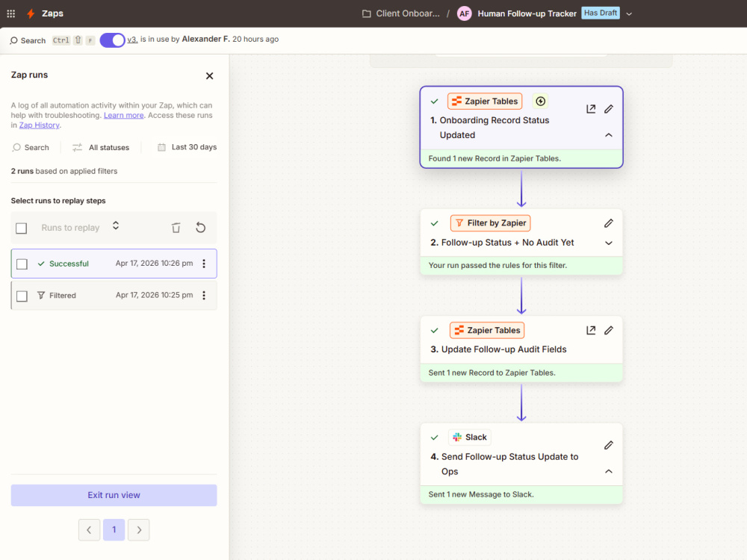Open the Last 30 days date filter
The height and width of the screenshot is (560, 747).
187,147
